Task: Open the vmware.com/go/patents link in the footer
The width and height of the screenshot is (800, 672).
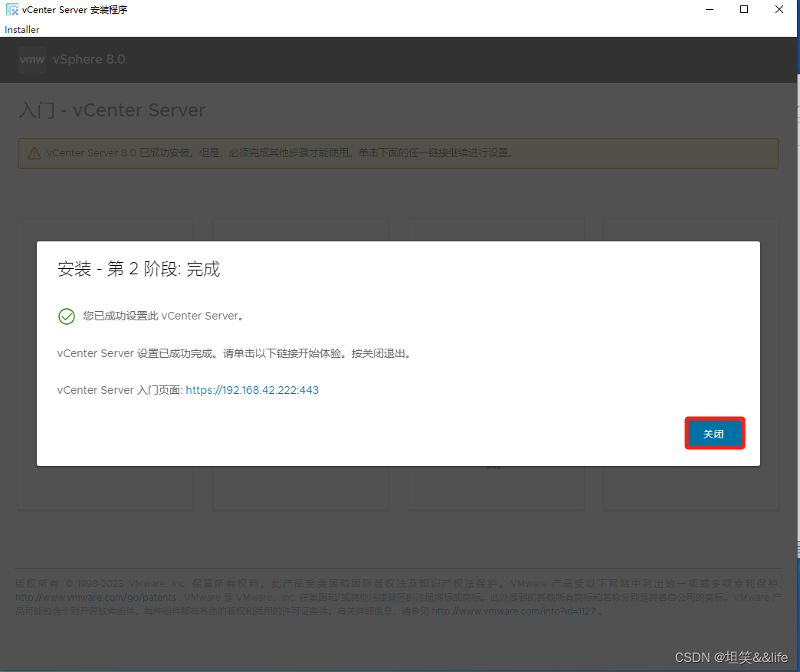Action: pyautogui.click(x=96, y=597)
